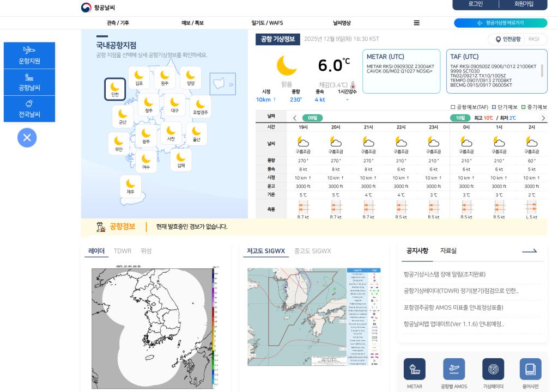Click the 로그인 button
This screenshot has width=558, height=392.
pyautogui.click(x=475, y=4)
